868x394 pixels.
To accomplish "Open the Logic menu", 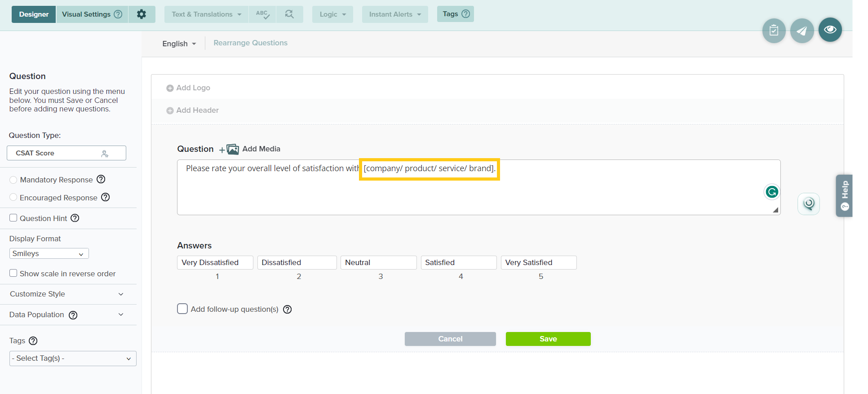I will click(332, 14).
